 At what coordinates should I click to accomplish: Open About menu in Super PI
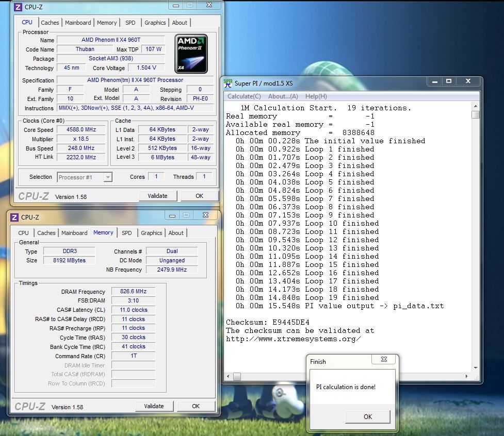(x=283, y=96)
